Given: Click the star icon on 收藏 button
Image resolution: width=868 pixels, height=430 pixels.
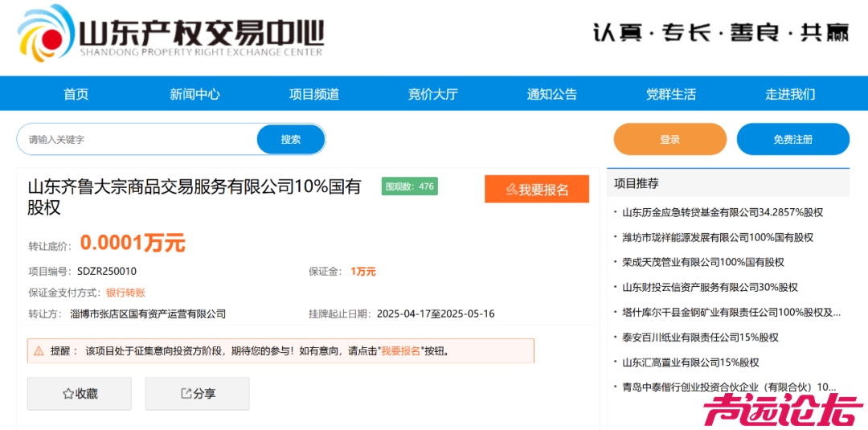Looking at the screenshot, I should [68, 394].
